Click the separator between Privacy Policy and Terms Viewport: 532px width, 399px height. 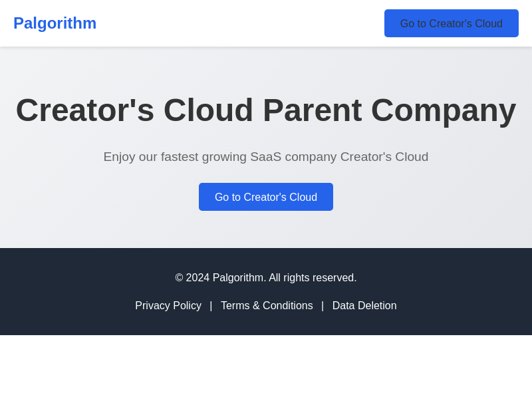point(211,306)
